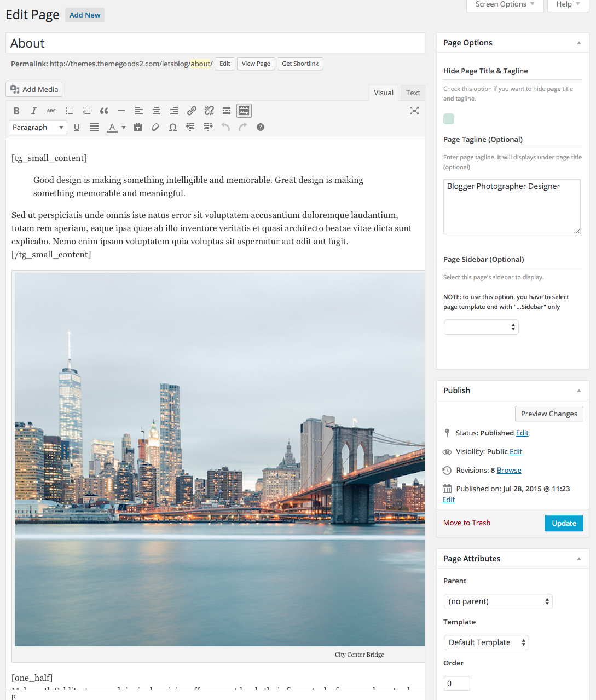
Task: Insert a blockquote
Action: pos(104,110)
